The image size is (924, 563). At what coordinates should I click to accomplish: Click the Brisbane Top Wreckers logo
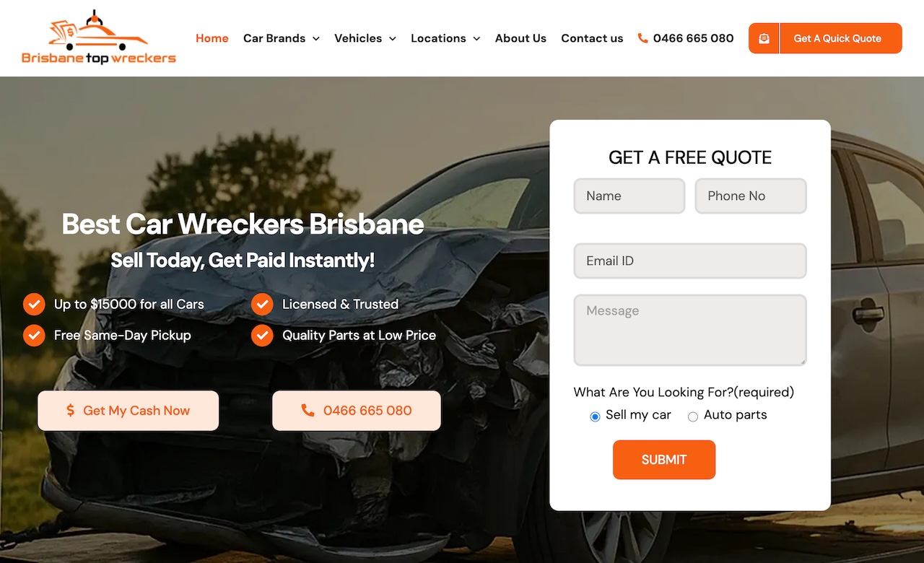pyautogui.click(x=99, y=38)
